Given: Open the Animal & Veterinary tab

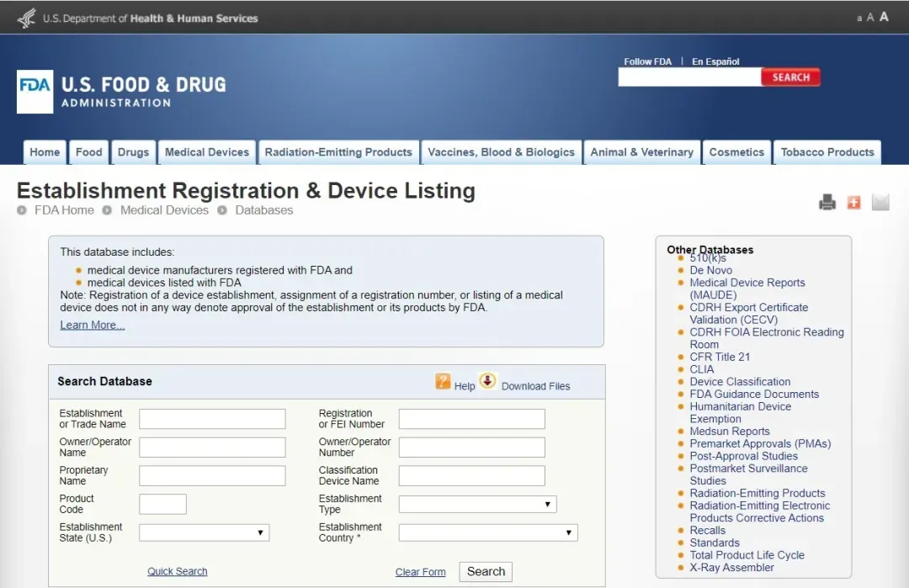Looking at the screenshot, I should coord(641,152).
